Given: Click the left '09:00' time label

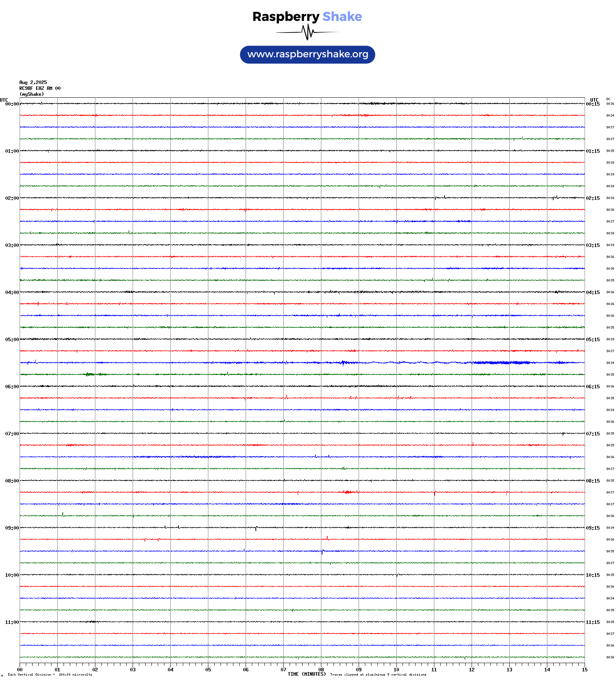Looking at the screenshot, I should (12, 528).
